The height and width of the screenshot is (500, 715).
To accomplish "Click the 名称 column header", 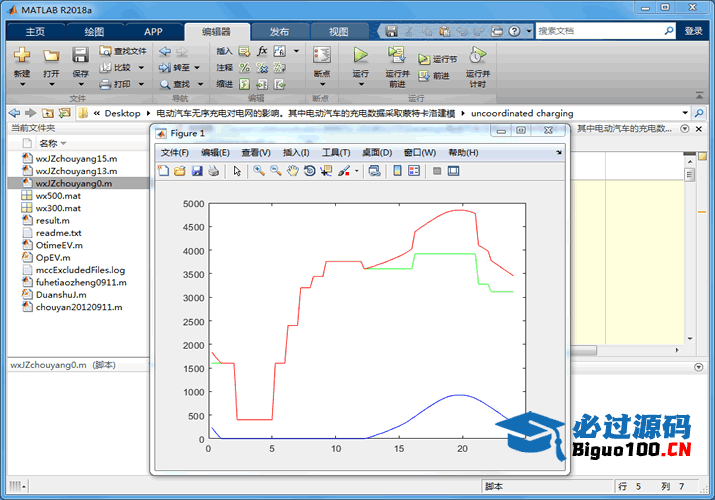I will click(48, 144).
